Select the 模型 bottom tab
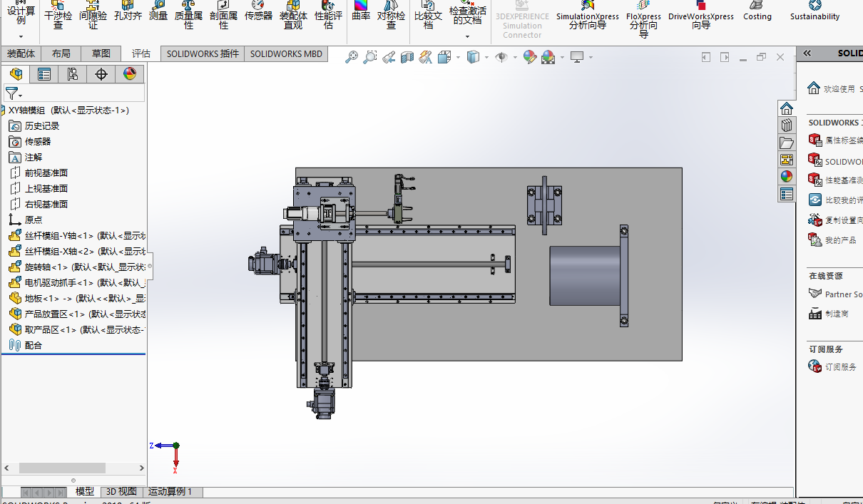 (x=84, y=492)
